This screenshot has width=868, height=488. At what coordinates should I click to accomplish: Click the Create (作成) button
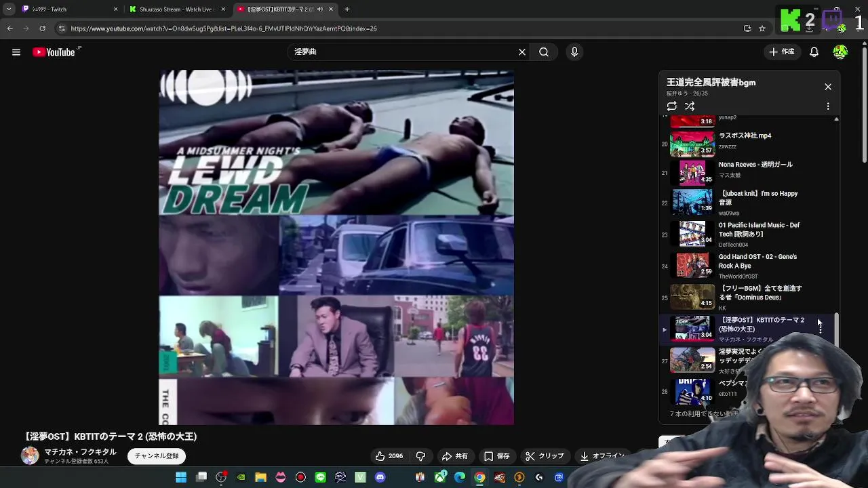tap(781, 52)
